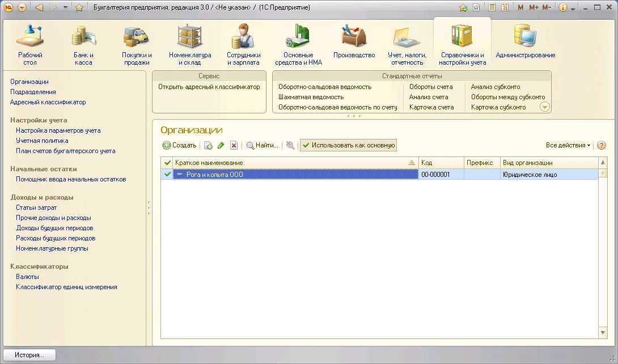This screenshot has height=364, width=618.
Task: Click Открыть адресный классификатор in Сервис
Action: [x=209, y=87]
